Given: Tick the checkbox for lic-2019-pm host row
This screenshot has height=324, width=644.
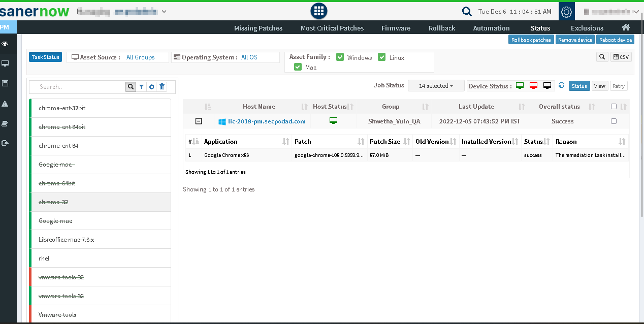Looking at the screenshot, I should pos(614,121).
